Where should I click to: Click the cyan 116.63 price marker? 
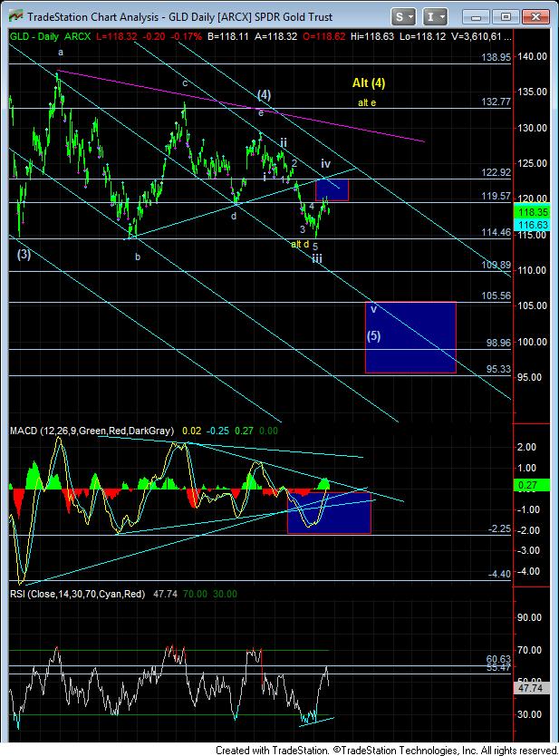(533, 225)
